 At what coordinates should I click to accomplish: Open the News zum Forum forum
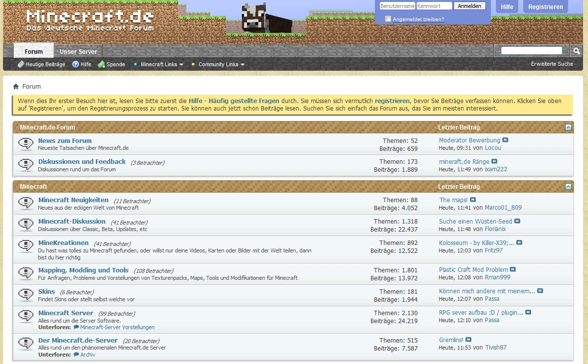click(65, 140)
